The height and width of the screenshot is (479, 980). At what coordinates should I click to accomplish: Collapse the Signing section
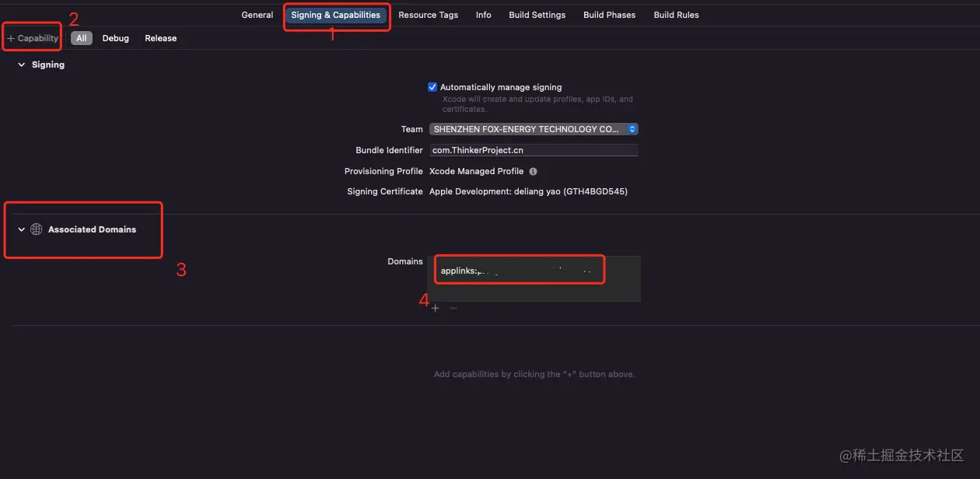21,65
